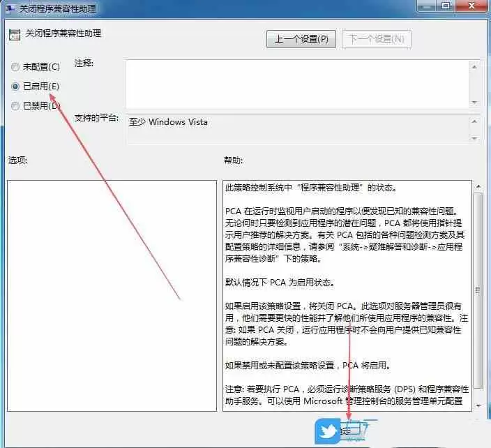Viewport: 491px width, 448px height.
Task: Click the 支持的平台: label
Action: (x=96, y=118)
